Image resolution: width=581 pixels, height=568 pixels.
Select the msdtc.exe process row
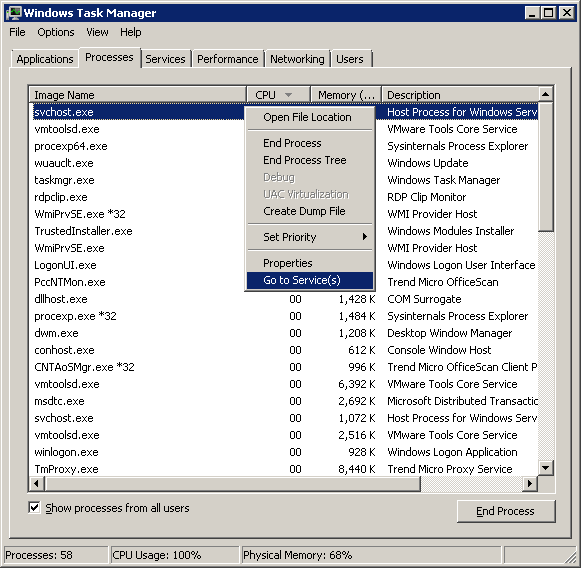283,401
